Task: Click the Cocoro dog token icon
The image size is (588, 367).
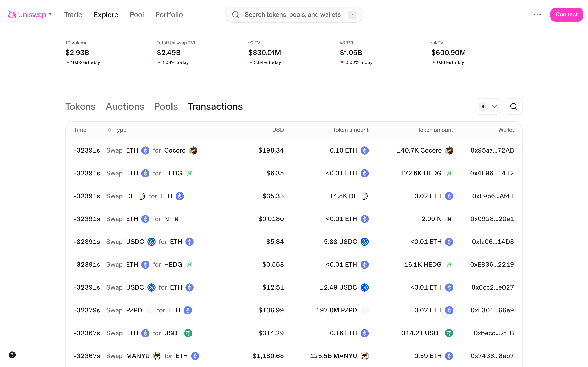Action: point(193,150)
